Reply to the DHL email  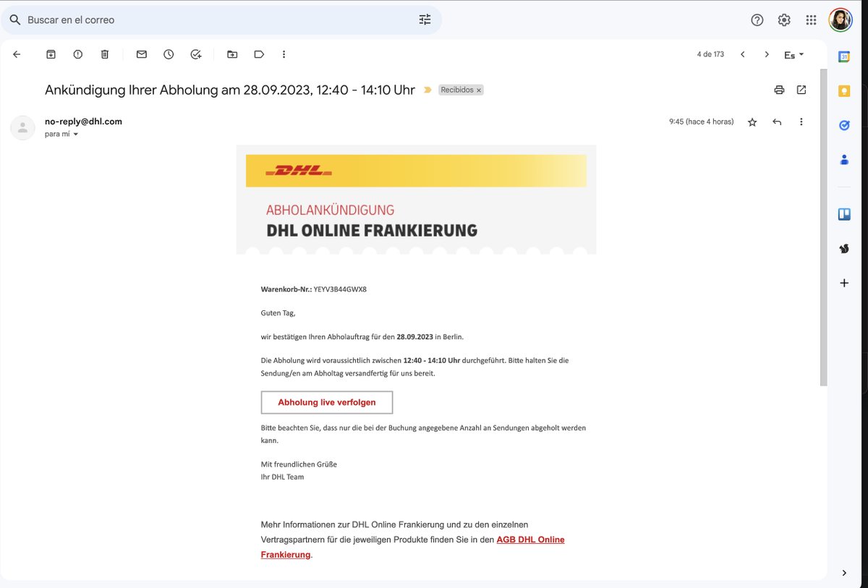(x=777, y=122)
